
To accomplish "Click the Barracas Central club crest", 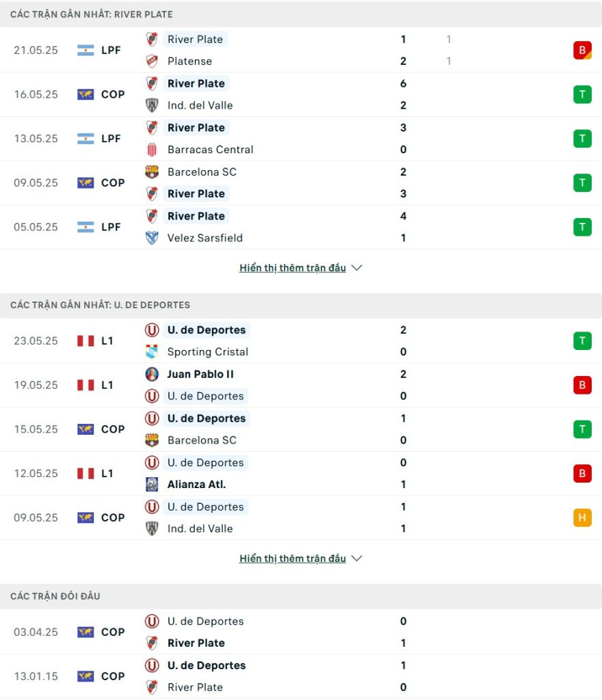I will click(152, 150).
